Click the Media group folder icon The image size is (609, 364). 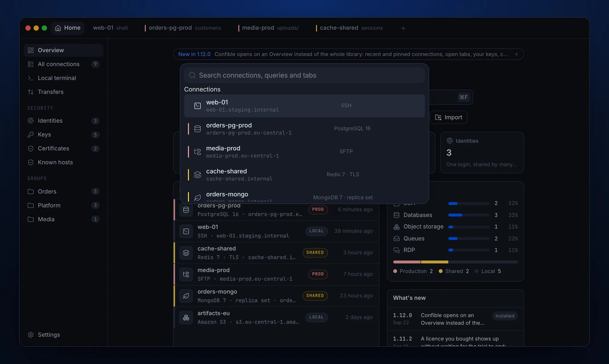point(31,219)
